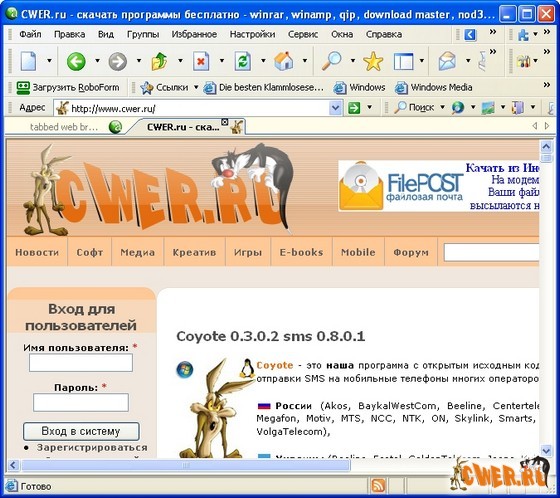Click the Coyote article title link
Viewport: 560px width, 498px height.
pos(271,336)
